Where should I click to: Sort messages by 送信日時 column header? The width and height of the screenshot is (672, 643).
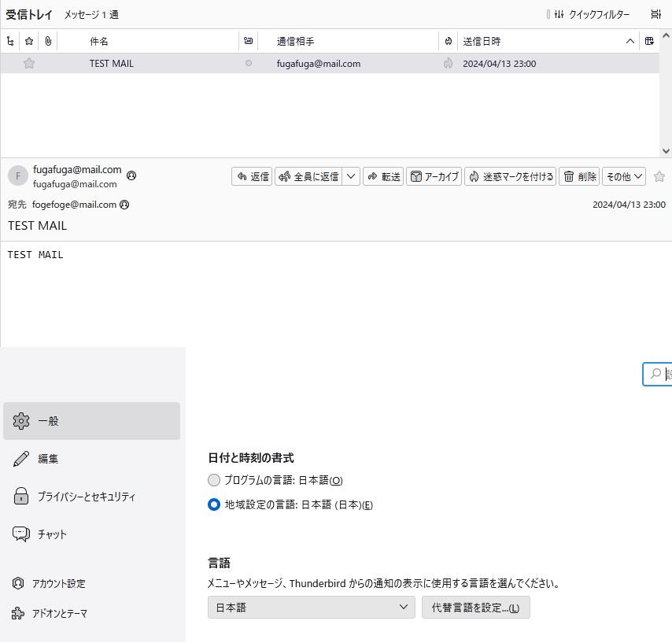(543, 41)
